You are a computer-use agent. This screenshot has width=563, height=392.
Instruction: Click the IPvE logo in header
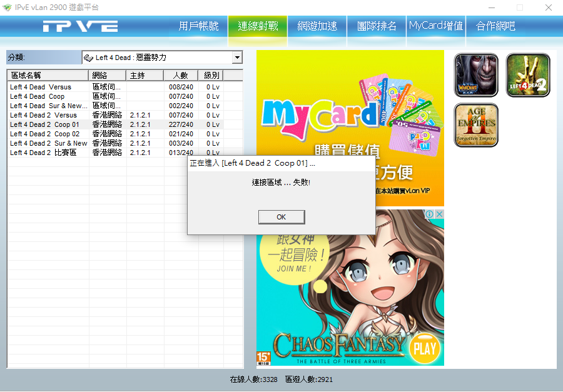pos(80,26)
